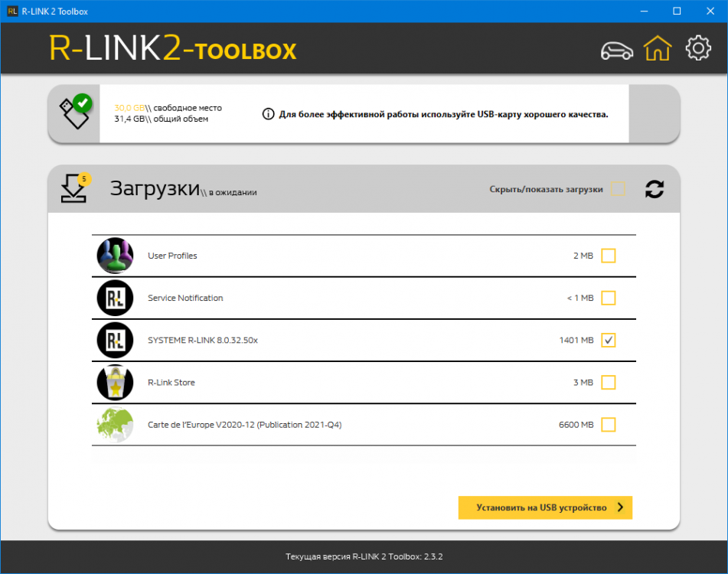This screenshot has height=574, width=728.
Task: Toggle hide/show downloads checkbox
Action: click(618, 189)
